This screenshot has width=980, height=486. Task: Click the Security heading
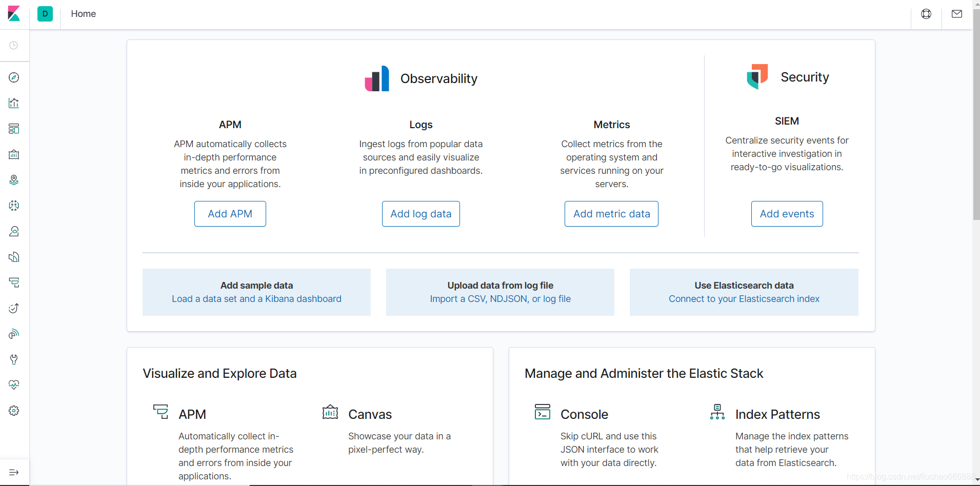click(x=805, y=77)
